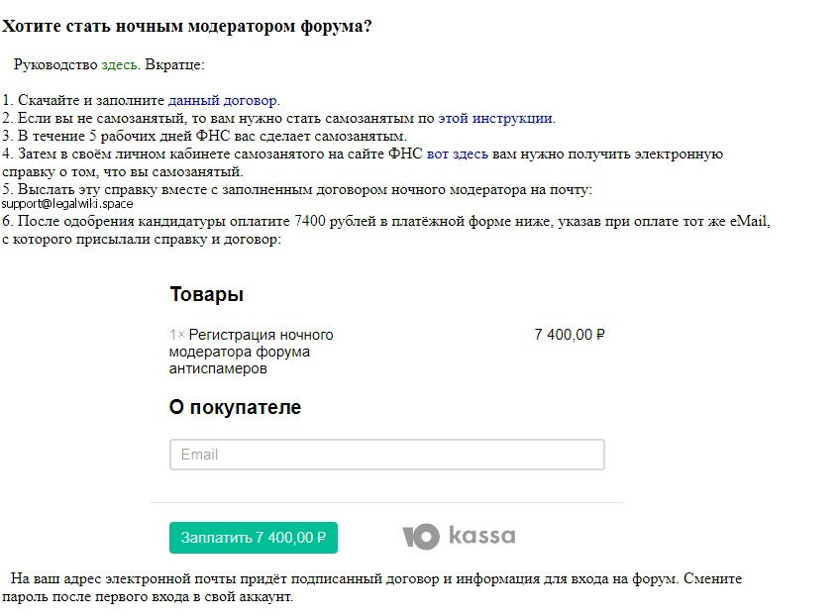Image resolution: width=840 pixels, height=616 pixels.
Task: Open the "этой инструкции" self-employed instructions link
Action: coord(495,118)
